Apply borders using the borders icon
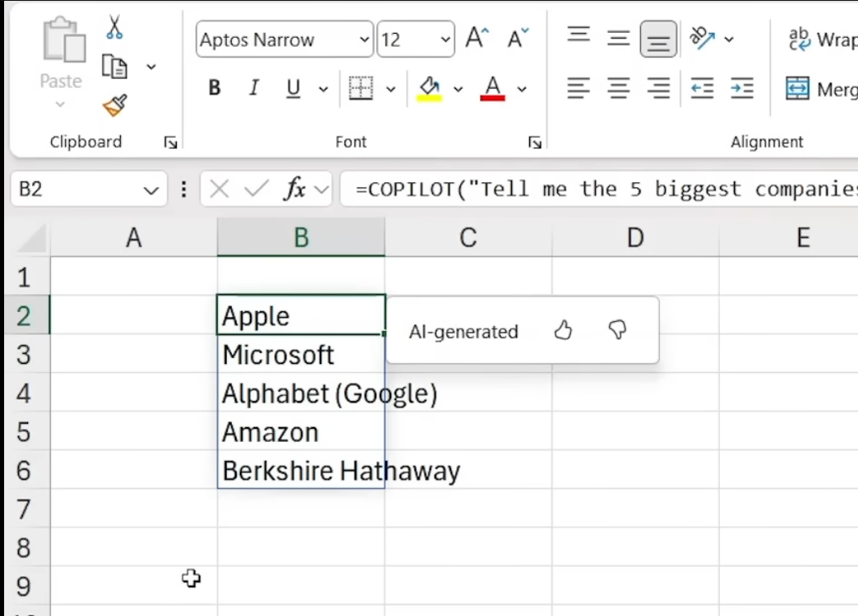The height and width of the screenshot is (616, 858). pos(361,88)
